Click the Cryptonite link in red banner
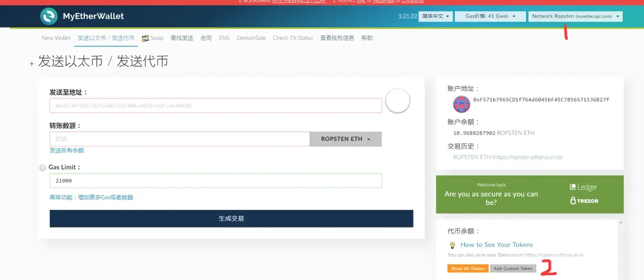 [413, 1]
